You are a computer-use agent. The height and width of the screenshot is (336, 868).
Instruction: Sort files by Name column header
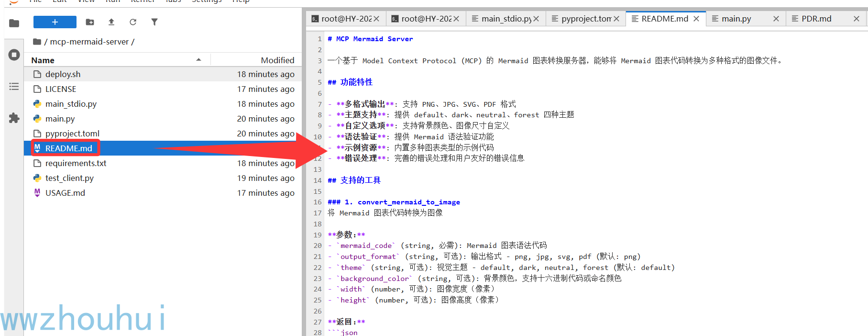(x=116, y=60)
